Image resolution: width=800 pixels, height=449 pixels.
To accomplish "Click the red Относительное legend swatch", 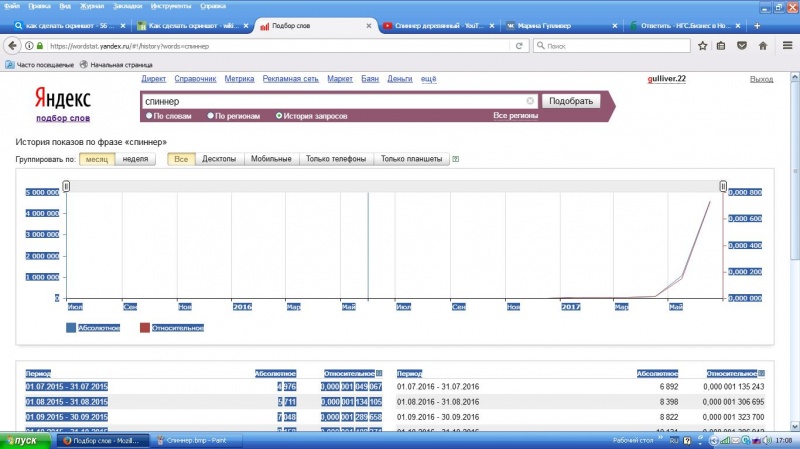I will pos(145,328).
